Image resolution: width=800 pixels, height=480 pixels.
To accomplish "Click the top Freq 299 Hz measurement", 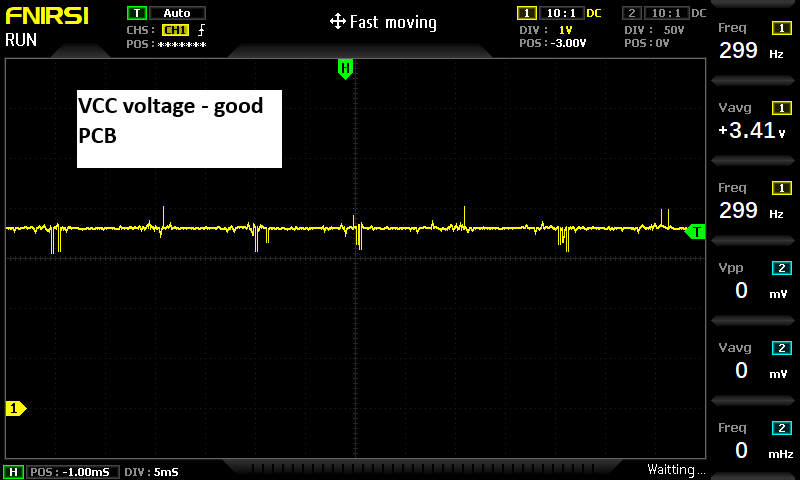I will click(753, 42).
